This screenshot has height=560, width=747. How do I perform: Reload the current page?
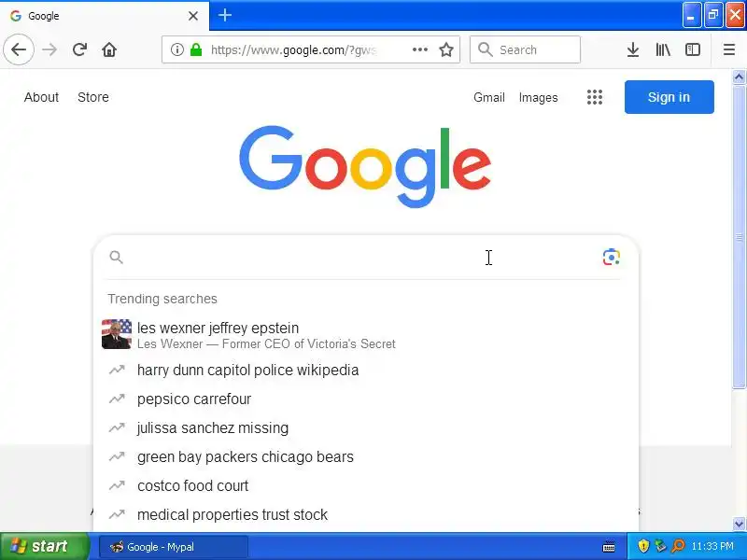[x=79, y=49]
